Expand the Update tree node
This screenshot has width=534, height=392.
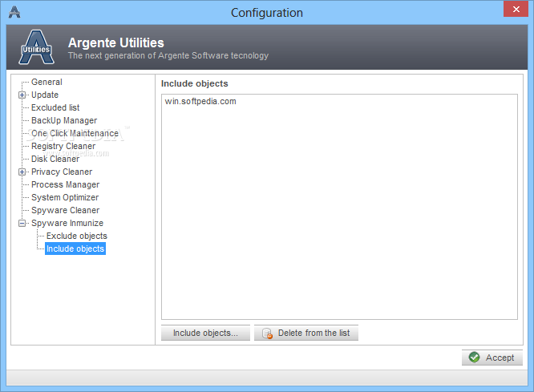(x=22, y=95)
